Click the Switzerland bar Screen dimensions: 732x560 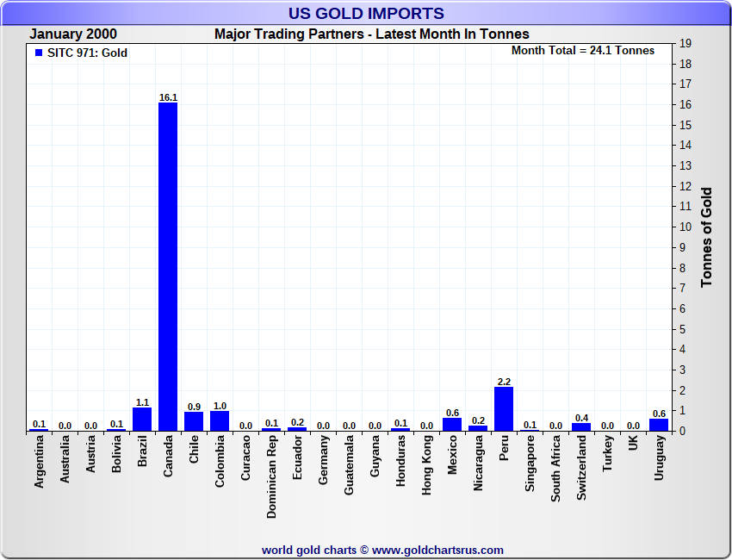coord(581,427)
